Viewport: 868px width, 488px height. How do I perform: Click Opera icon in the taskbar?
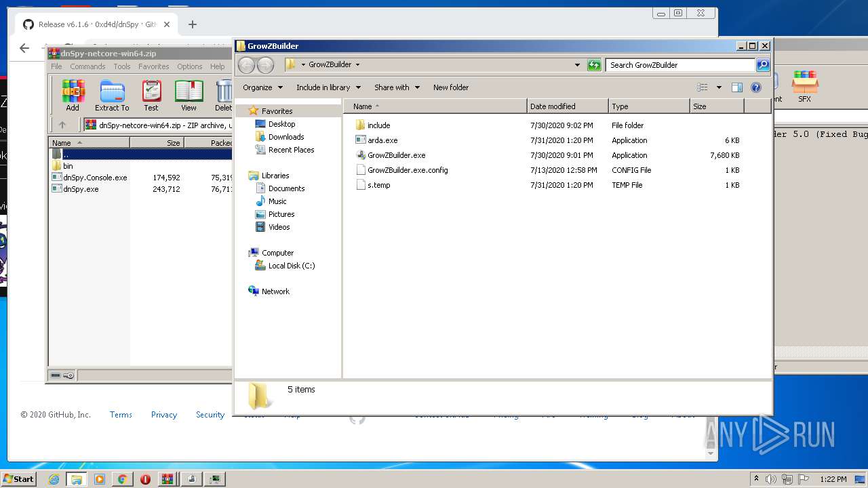pyautogui.click(x=145, y=479)
